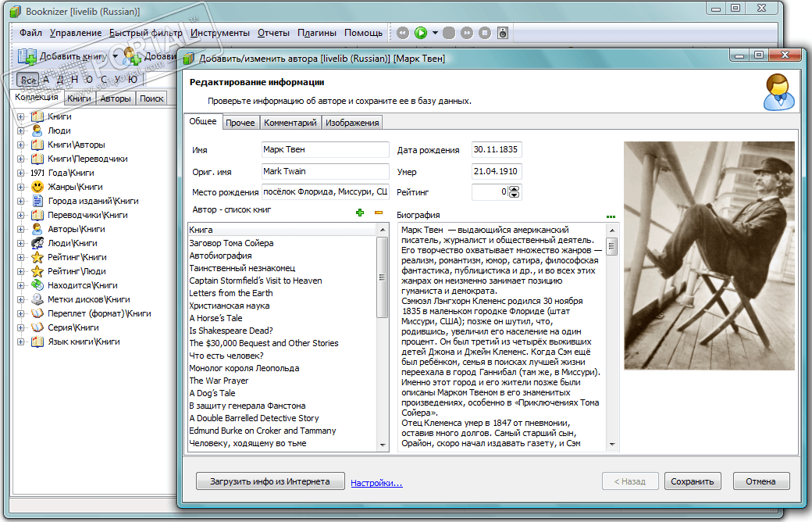Click the green plus to add a book
Screen dimensions: 812x522
(x=360, y=213)
